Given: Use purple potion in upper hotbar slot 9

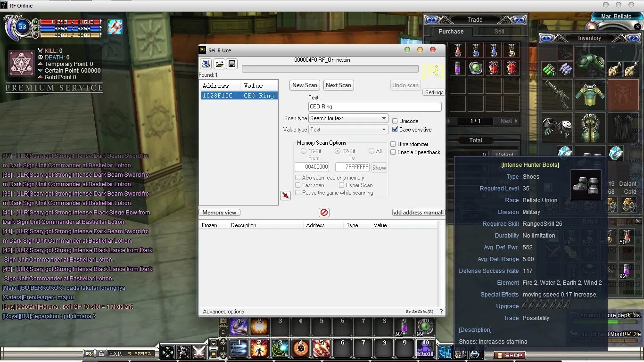Looking at the screenshot, I should point(405,327).
